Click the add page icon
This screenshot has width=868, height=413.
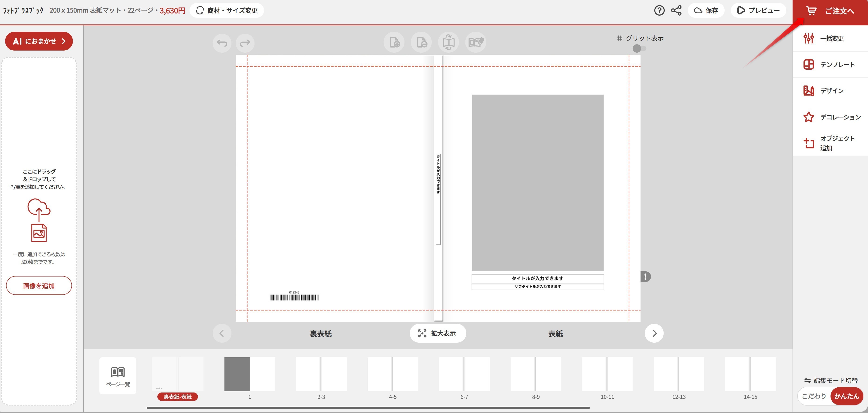(394, 42)
